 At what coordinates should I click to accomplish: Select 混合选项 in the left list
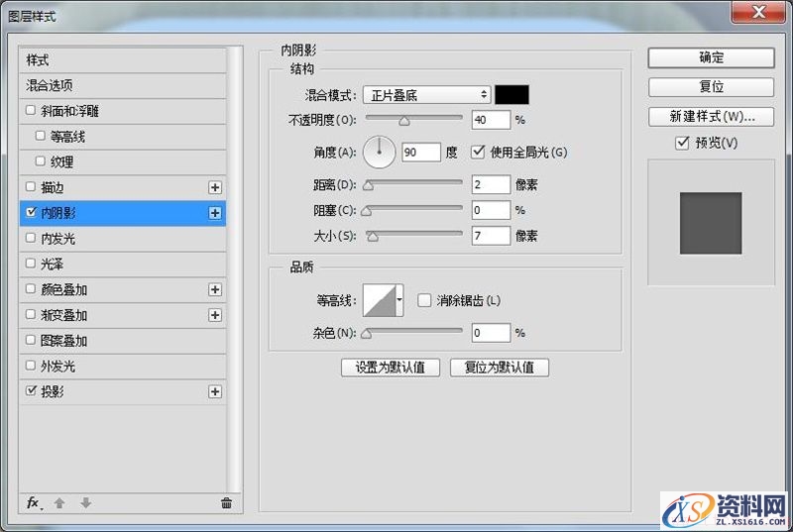(123, 85)
